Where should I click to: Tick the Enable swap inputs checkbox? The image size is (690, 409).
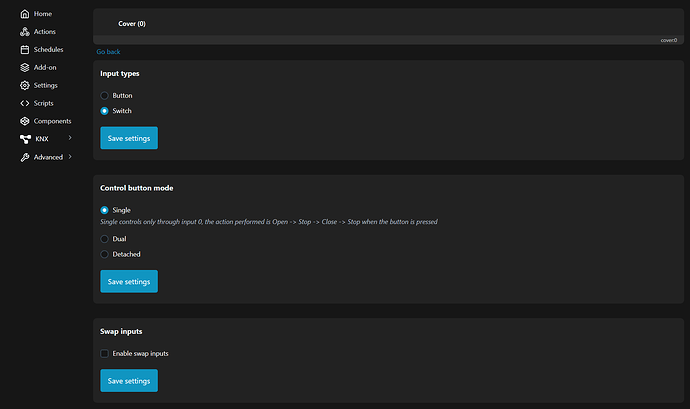[x=105, y=353]
